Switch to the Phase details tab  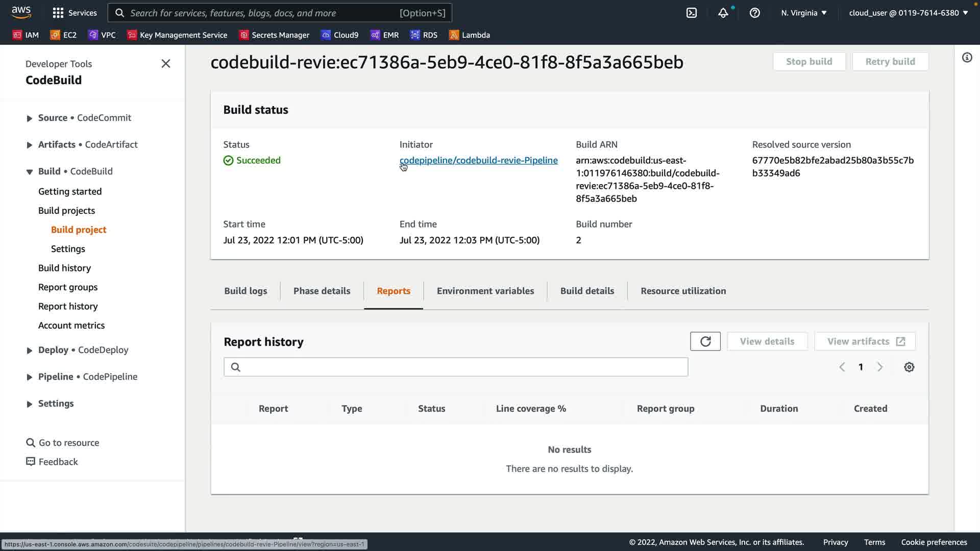[322, 291]
